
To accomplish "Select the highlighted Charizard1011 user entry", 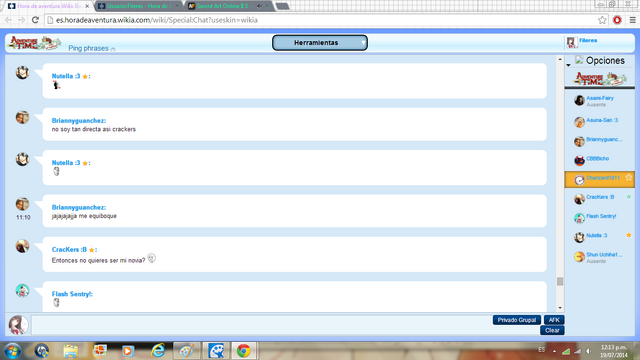I will click(600, 179).
